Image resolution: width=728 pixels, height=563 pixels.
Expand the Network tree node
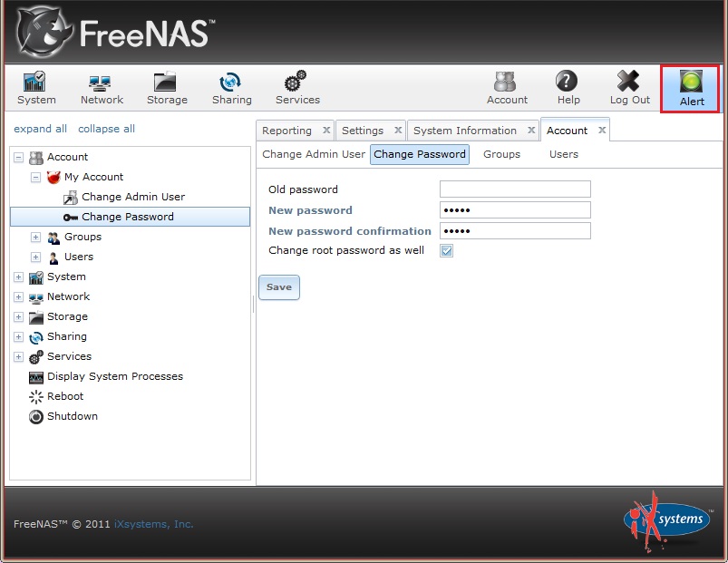[18, 297]
